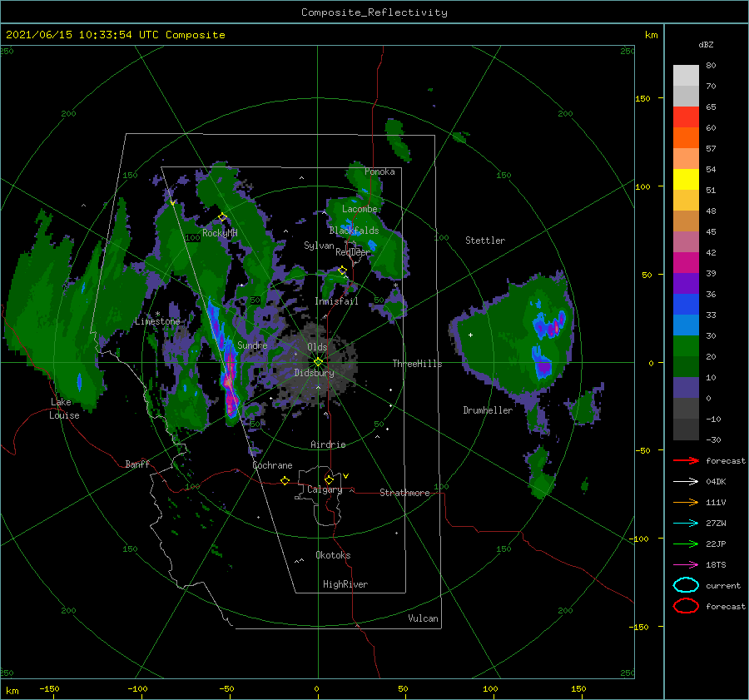The image size is (749, 700).
Task: Select the orange 111V arrow icon
Action: [x=686, y=502]
